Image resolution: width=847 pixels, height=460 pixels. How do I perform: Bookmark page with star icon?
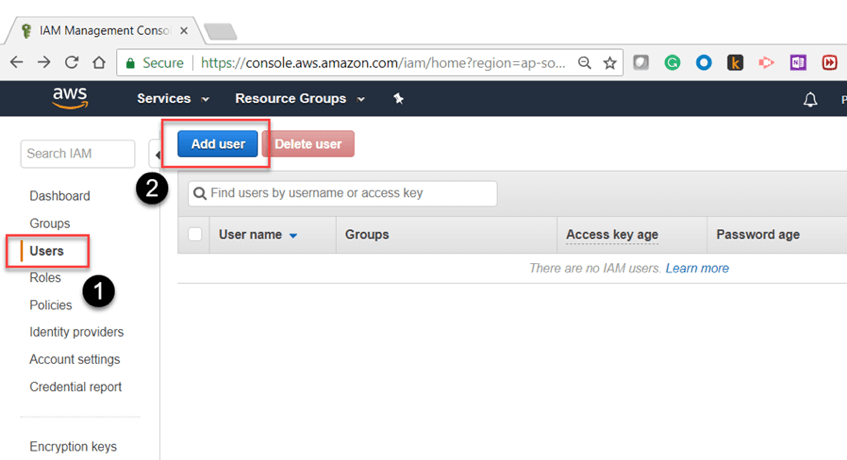tap(610, 63)
